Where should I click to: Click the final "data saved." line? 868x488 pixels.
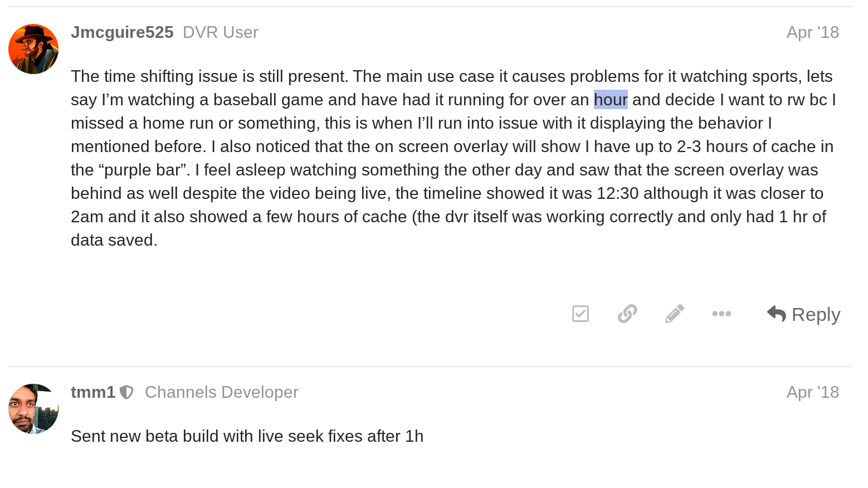114,240
